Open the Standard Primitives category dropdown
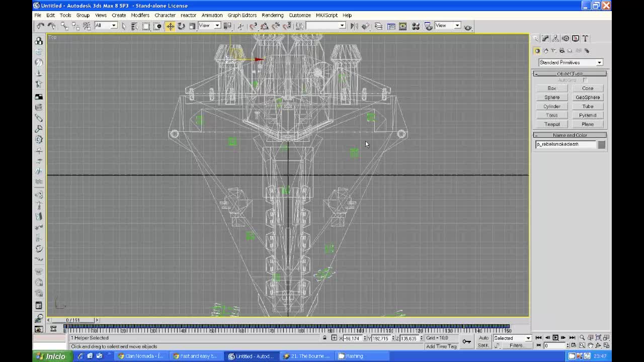The image size is (644, 362). (571, 62)
